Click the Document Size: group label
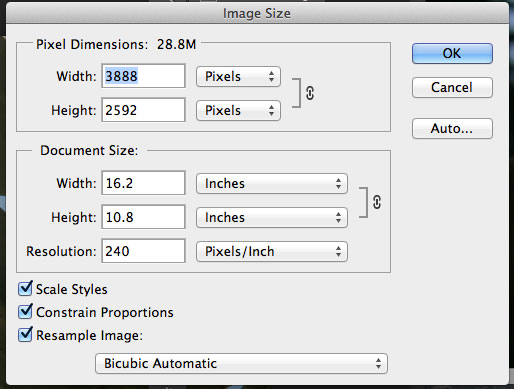The height and width of the screenshot is (389, 514). (89, 151)
